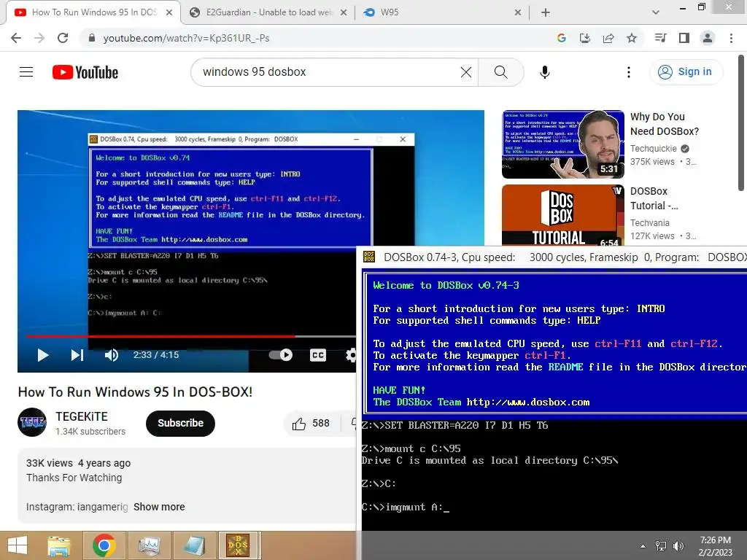Open the network tray icon

pyautogui.click(x=661, y=546)
